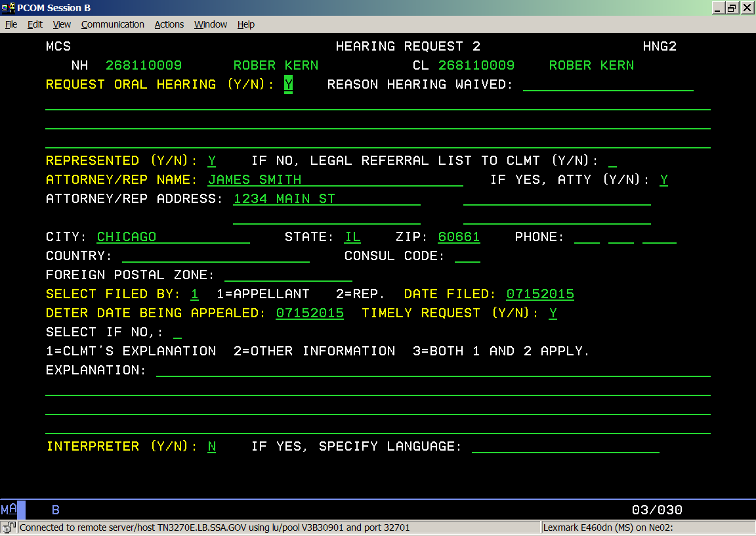This screenshot has height=536, width=756.
Task: Click the Attorney/Rep Address field with 1234 Main St
Action: click(x=326, y=199)
